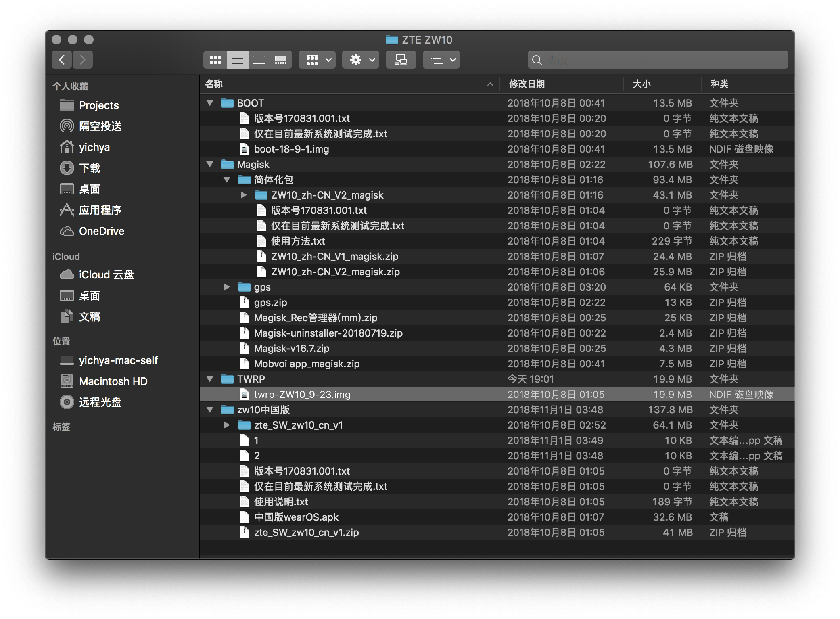Image resolution: width=840 pixels, height=619 pixels.
Task: Switch to gallery view
Action: click(x=281, y=60)
